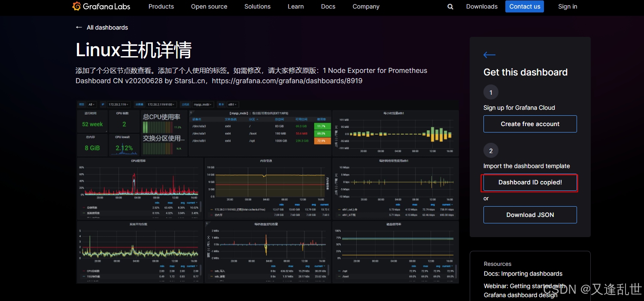Viewport: 644px width, 301px height.
Task: Click Download JSON button
Action: click(530, 215)
